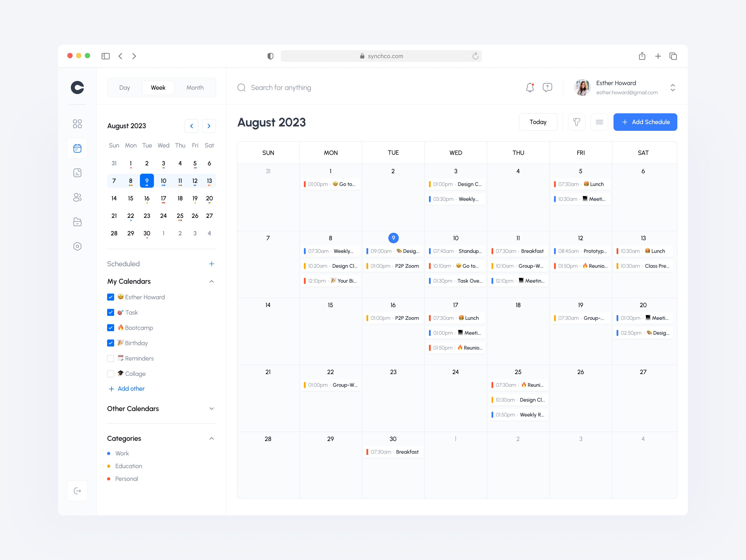This screenshot has height=560, width=746.
Task: Uncheck the Esther Howard calendar
Action: [x=110, y=297]
